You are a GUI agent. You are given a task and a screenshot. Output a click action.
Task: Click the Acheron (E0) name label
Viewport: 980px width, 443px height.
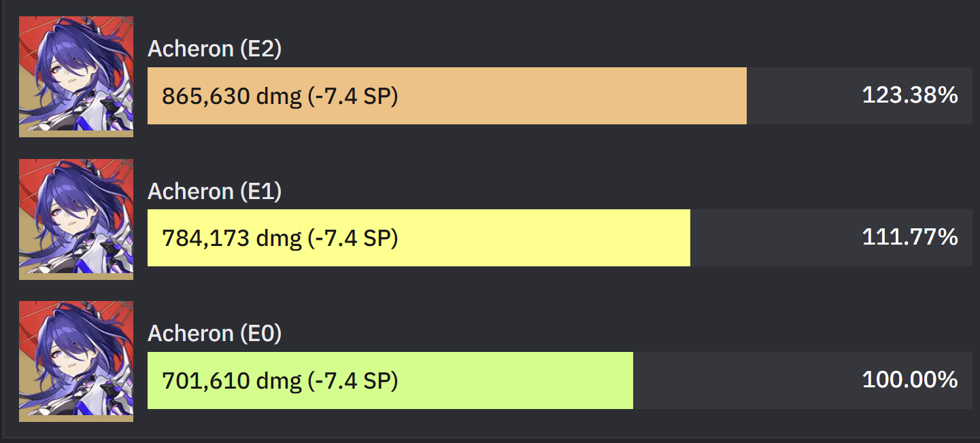click(215, 334)
